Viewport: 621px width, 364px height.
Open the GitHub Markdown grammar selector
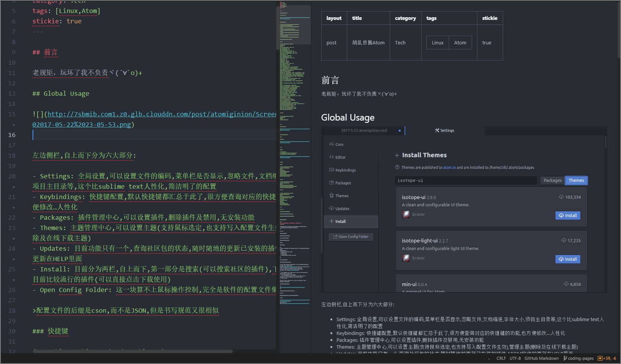541,358
